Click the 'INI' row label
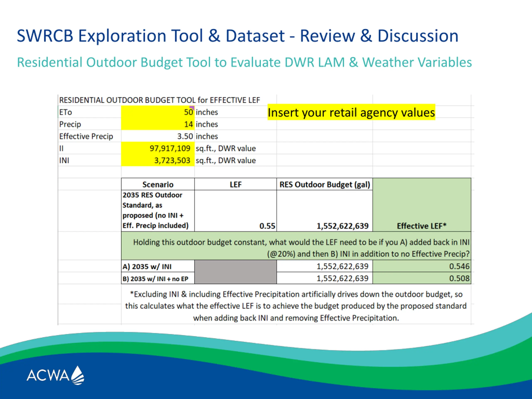The width and height of the screenshot is (532, 399). coord(64,160)
